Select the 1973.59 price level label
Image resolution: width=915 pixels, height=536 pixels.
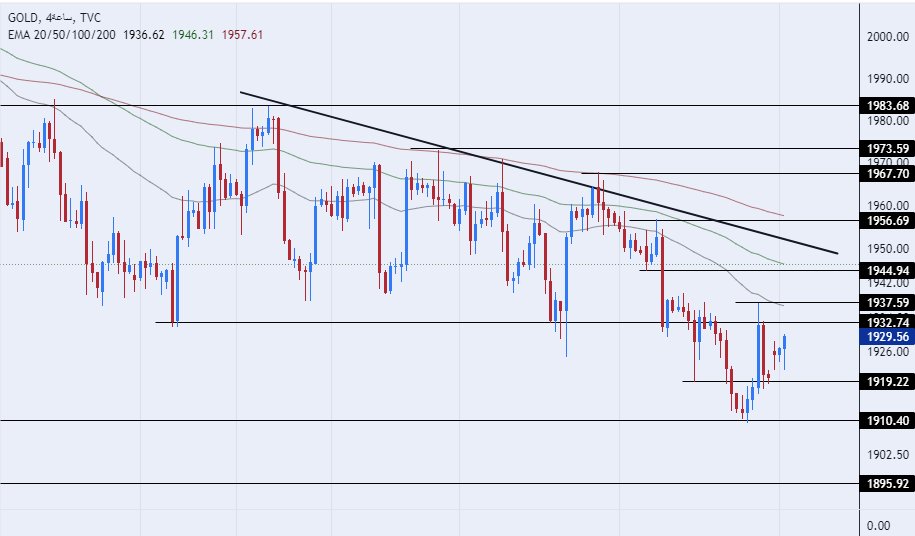point(887,148)
